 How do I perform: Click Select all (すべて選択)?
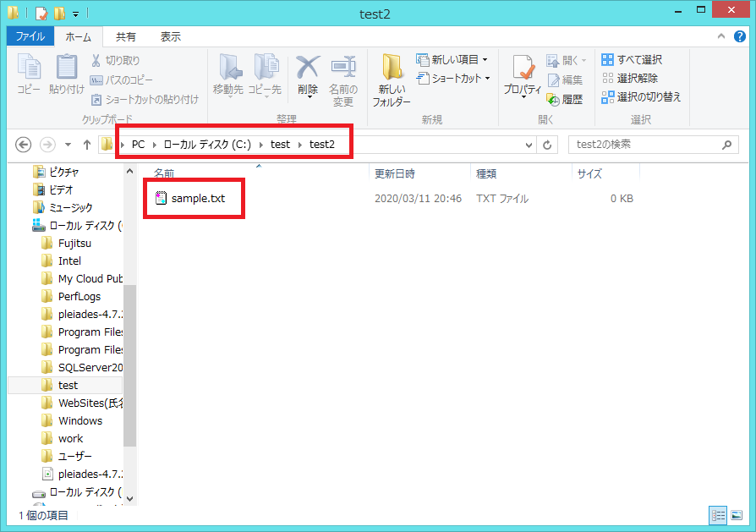click(632, 60)
